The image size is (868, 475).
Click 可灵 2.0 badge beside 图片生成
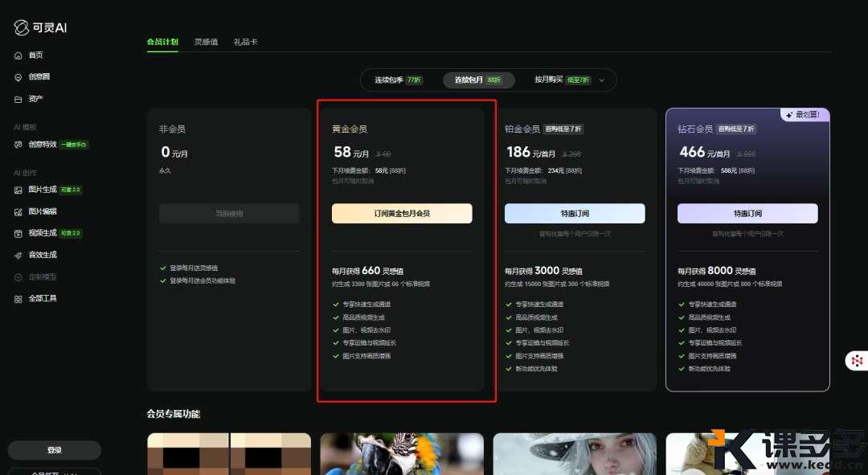click(x=71, y=190)
